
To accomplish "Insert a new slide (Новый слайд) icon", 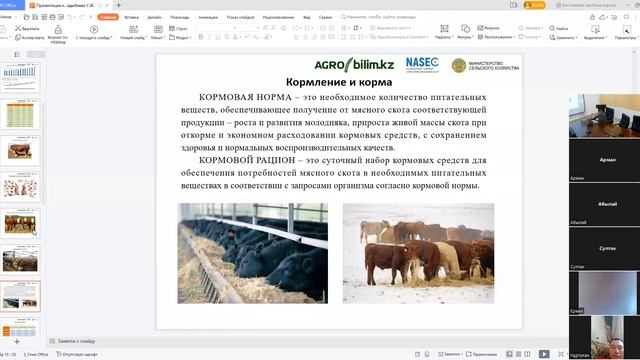I will 133,29.
